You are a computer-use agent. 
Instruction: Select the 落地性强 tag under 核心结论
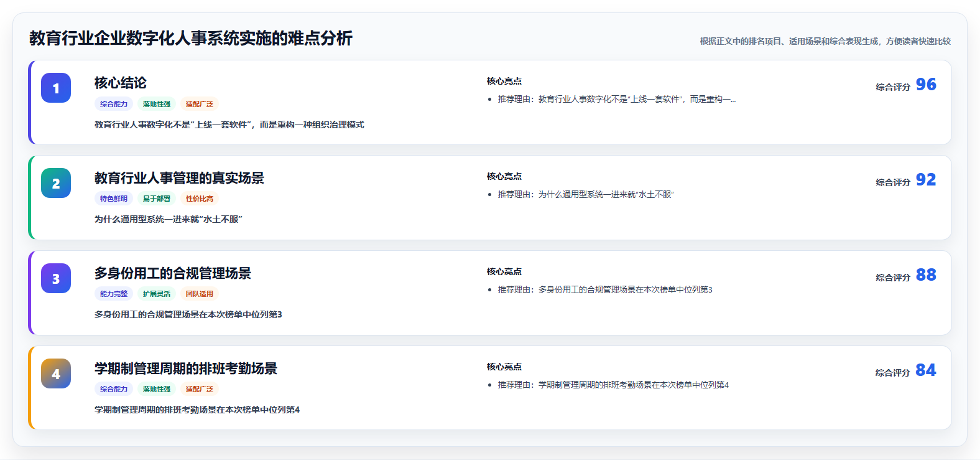pyautogui.click(x=157, y=104)
